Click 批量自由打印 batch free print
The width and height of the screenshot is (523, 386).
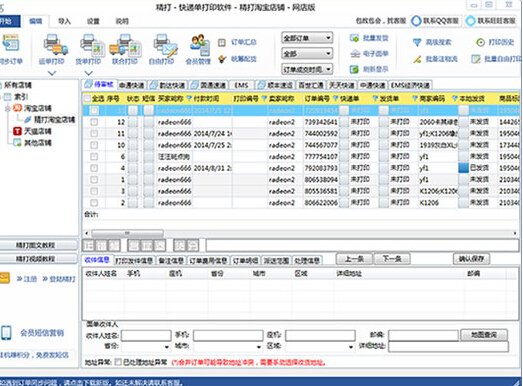point(496,59)
